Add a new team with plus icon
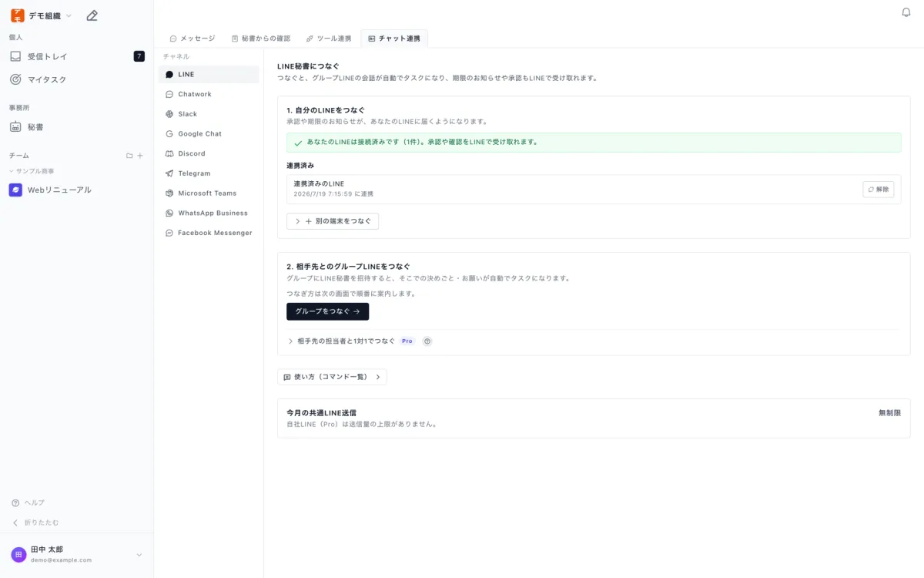The width and height of the screenshot is (924, 578). (x=140, y=156)
